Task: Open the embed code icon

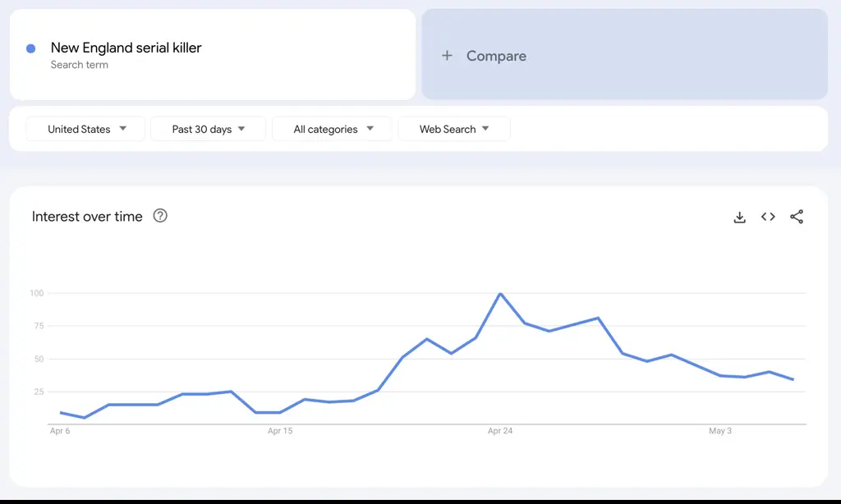Action: coord(768,217)
